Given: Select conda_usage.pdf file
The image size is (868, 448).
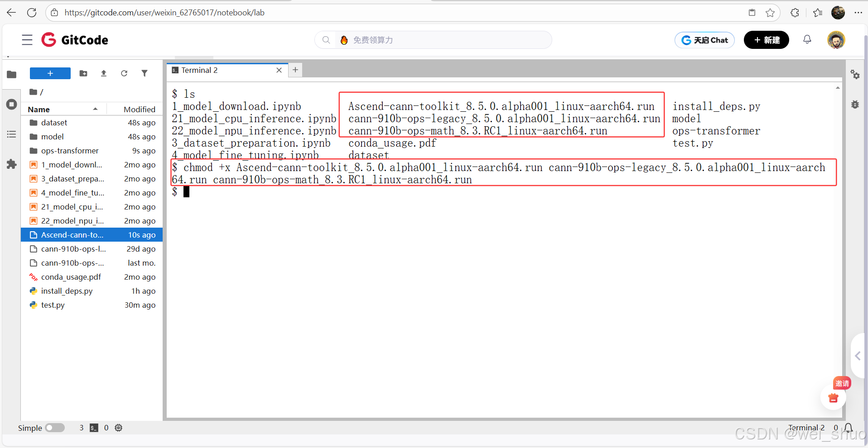Looking at the screenshot, I should [x=92, y=277].
